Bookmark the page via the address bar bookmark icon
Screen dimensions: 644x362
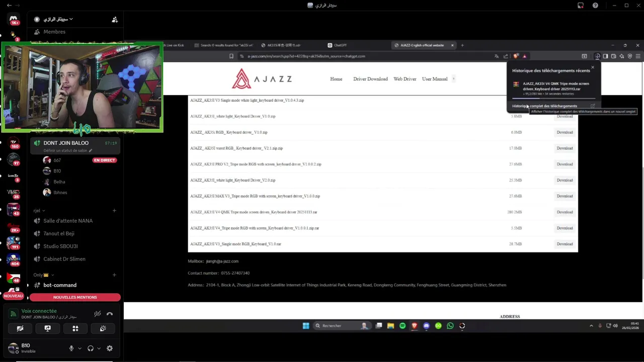231,56
